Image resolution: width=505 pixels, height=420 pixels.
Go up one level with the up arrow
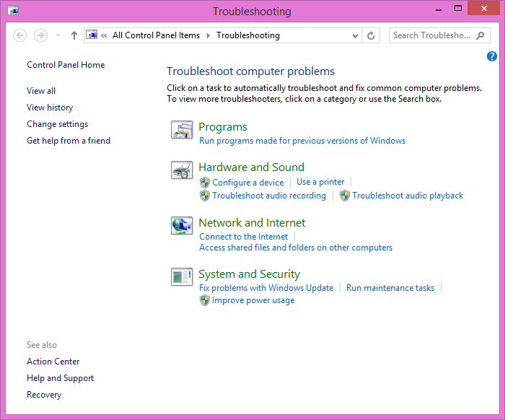74,35
